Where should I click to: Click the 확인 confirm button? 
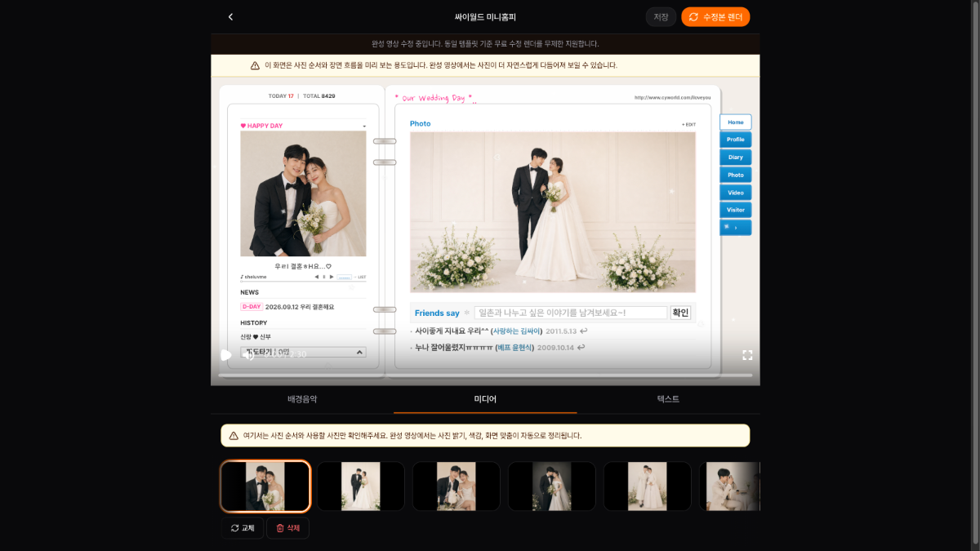click(680, 313)
